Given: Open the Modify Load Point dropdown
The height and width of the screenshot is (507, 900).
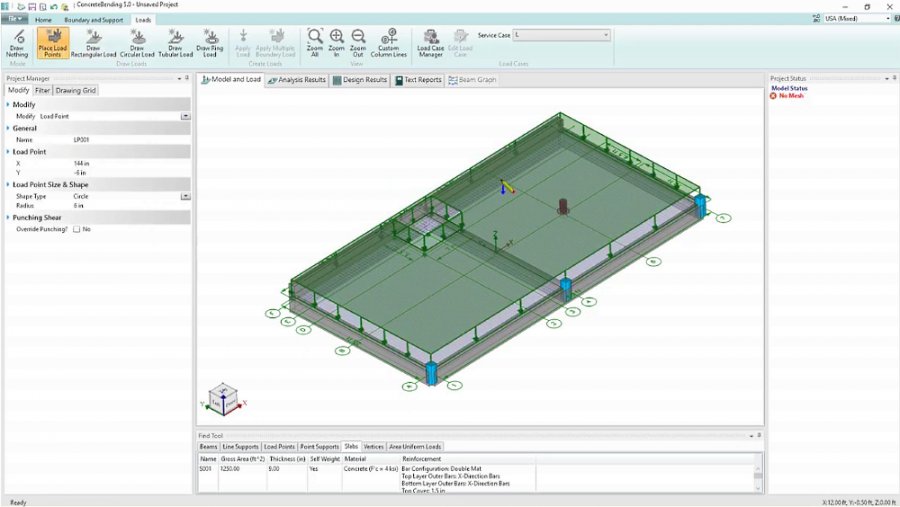Looking at the screenshot, I should click(185, 116).
